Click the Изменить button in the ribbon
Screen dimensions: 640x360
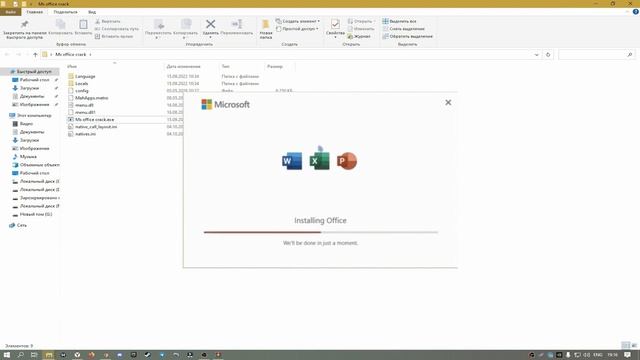tap(361, 29)
